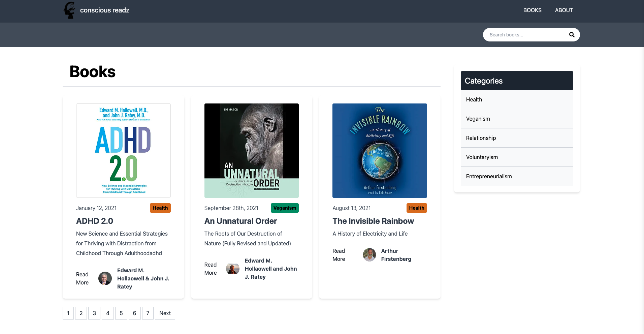Select the Veganism category in the sidebar
644x334 pixels.
point(478,119)
